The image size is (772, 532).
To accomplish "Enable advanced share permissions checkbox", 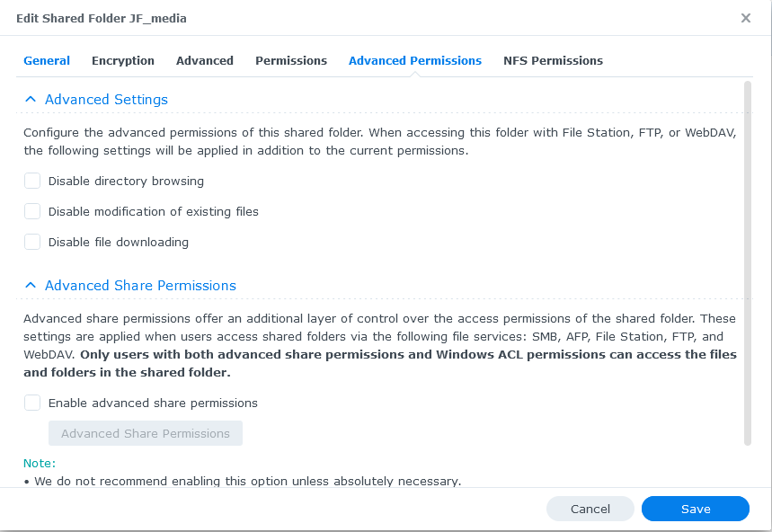I will pos(32,403).
